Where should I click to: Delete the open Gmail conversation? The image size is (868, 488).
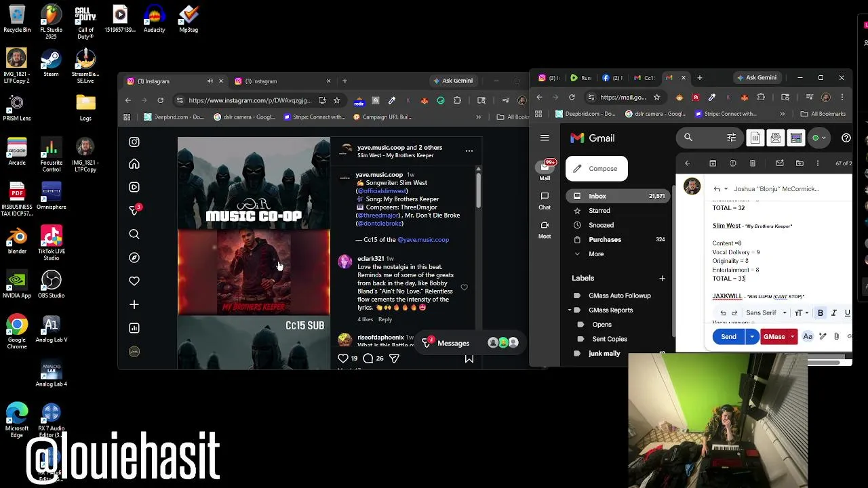753,163
